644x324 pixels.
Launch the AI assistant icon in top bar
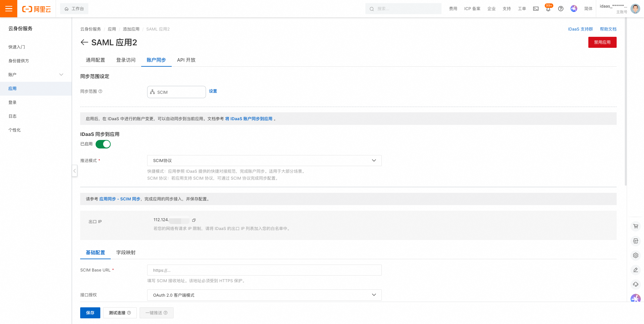coord(574,9)
